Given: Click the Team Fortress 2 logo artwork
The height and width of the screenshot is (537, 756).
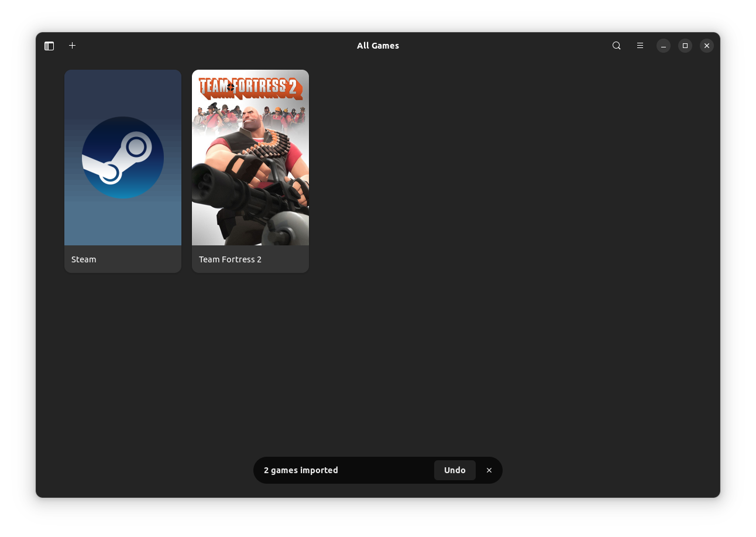Looking at the screenshot, I should pyautogui.click(x=250, y=88).
